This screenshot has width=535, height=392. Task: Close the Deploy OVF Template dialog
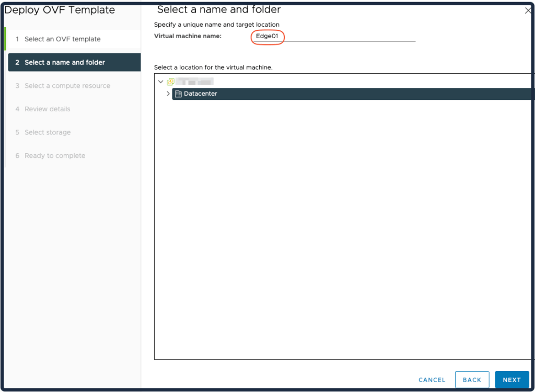[x=528, y=10]
